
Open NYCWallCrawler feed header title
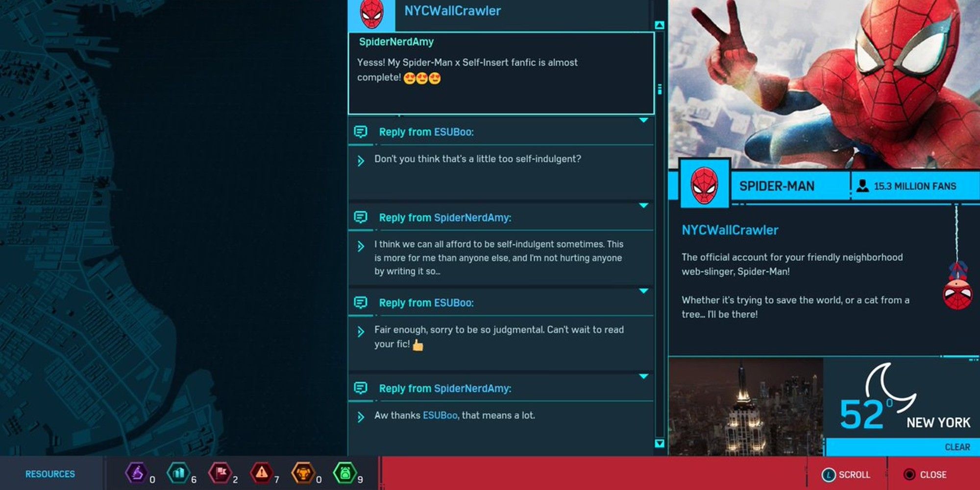pos(452,11)
